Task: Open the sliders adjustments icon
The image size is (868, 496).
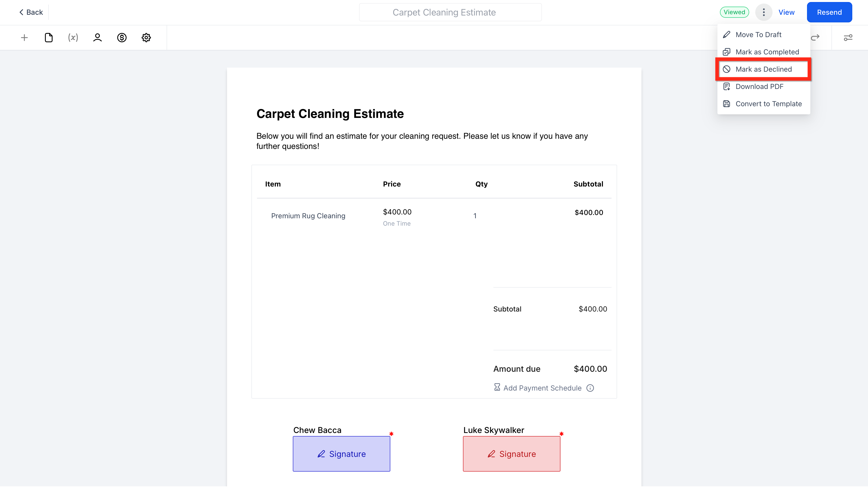Action: pos(848,37)
